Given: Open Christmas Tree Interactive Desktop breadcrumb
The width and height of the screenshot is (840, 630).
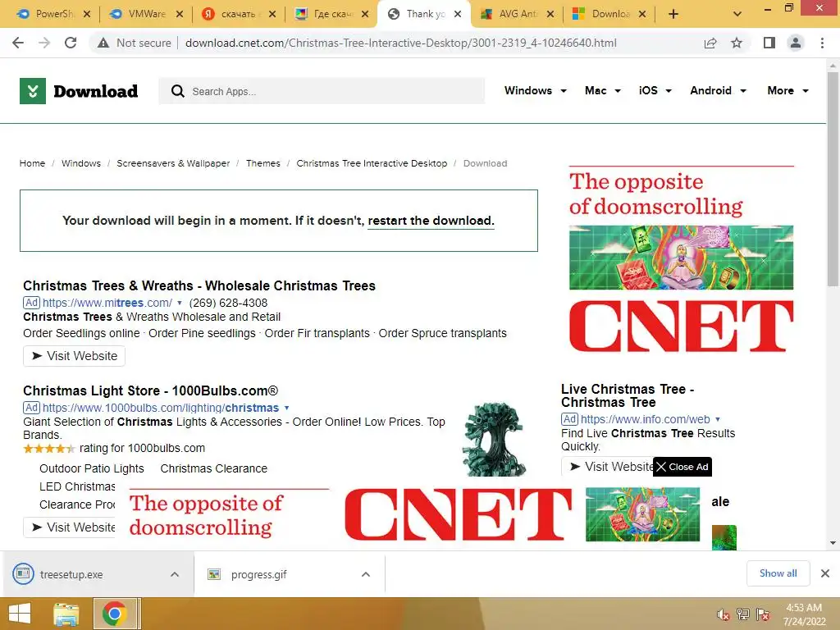Looking at the screenshot, I should (x=372, y=163).
